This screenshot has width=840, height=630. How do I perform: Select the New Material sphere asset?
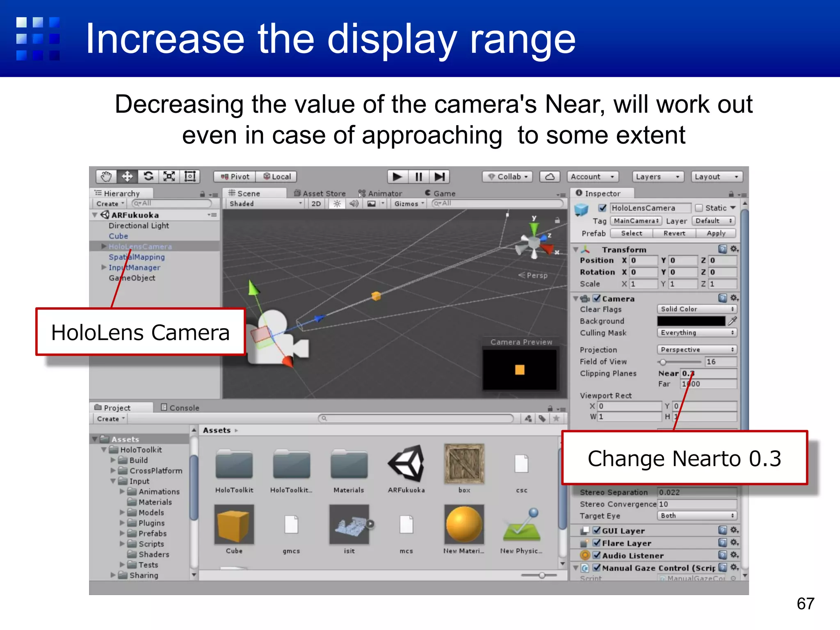tap(464, 529)
